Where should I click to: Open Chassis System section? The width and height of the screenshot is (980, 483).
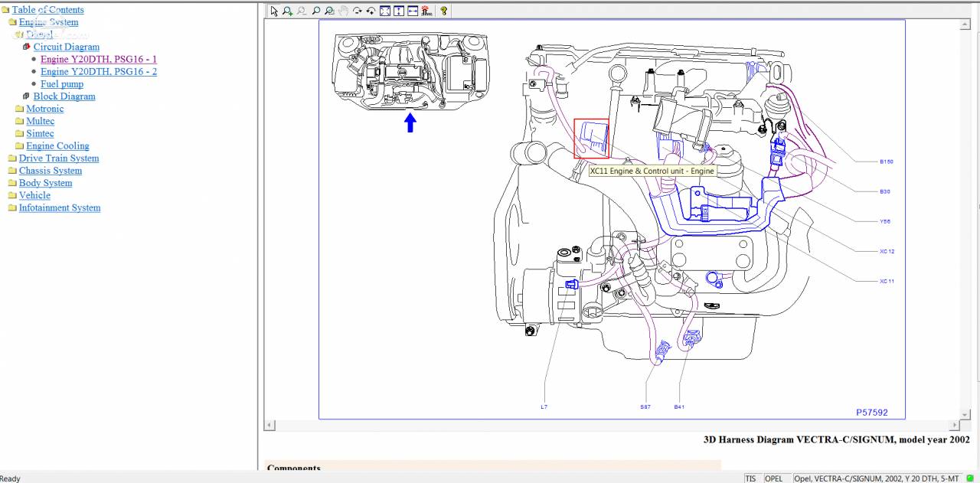point(51,171)
